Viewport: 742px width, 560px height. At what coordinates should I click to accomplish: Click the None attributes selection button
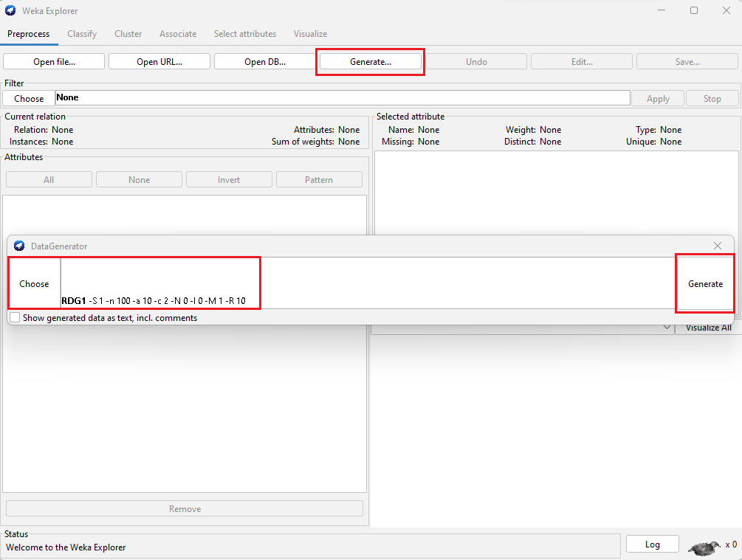point(139,180)
